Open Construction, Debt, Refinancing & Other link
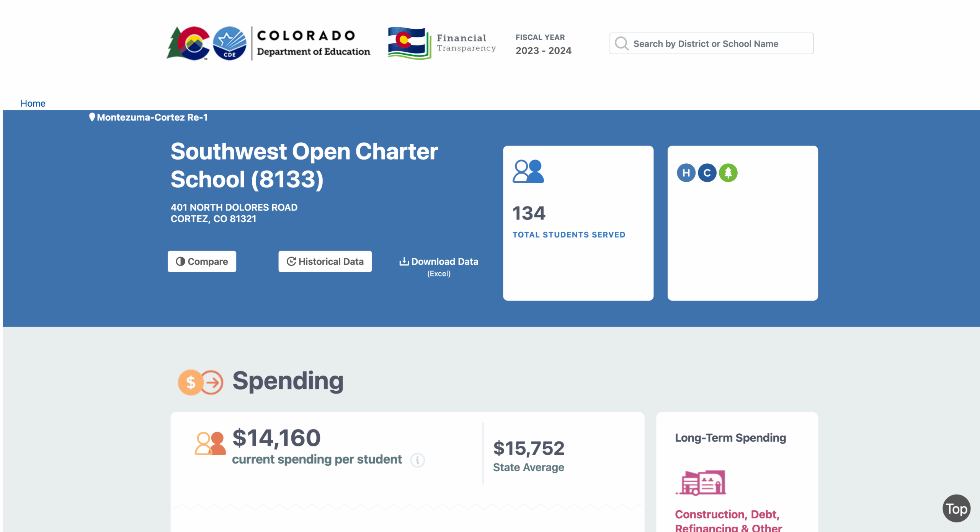 click(728, 521)
